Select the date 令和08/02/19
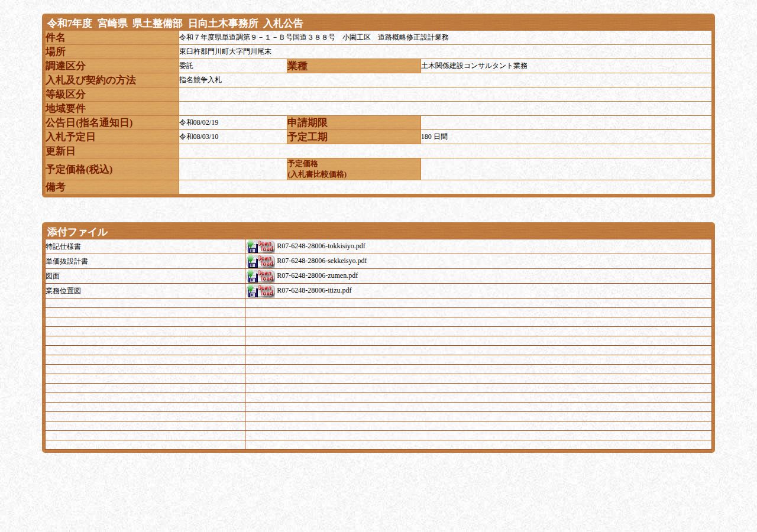Screen dimensions: 757x532 click(199, 122)
